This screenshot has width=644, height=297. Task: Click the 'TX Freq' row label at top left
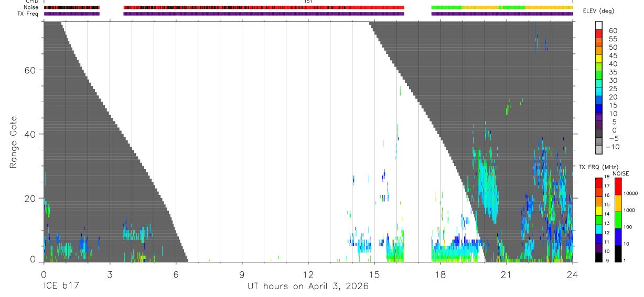coord(29,14)
